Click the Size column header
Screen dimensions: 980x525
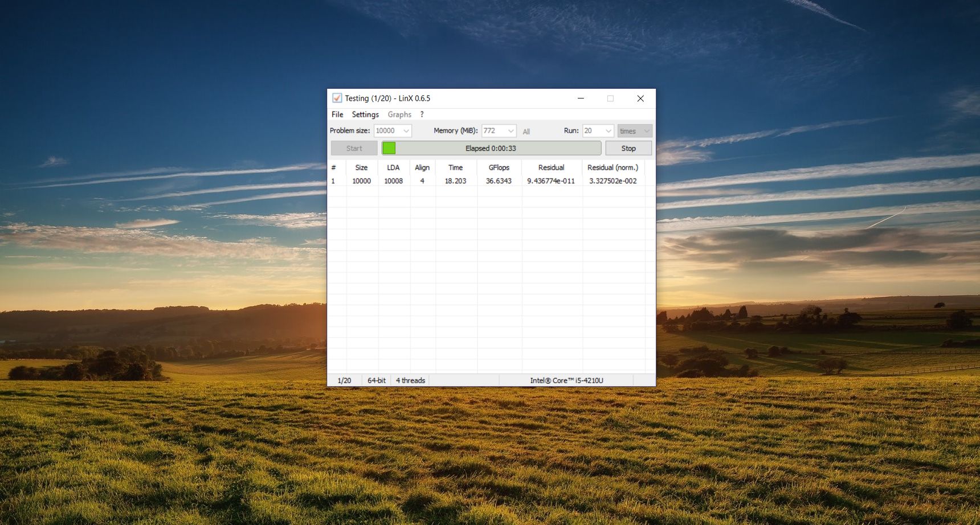(362, 167)
